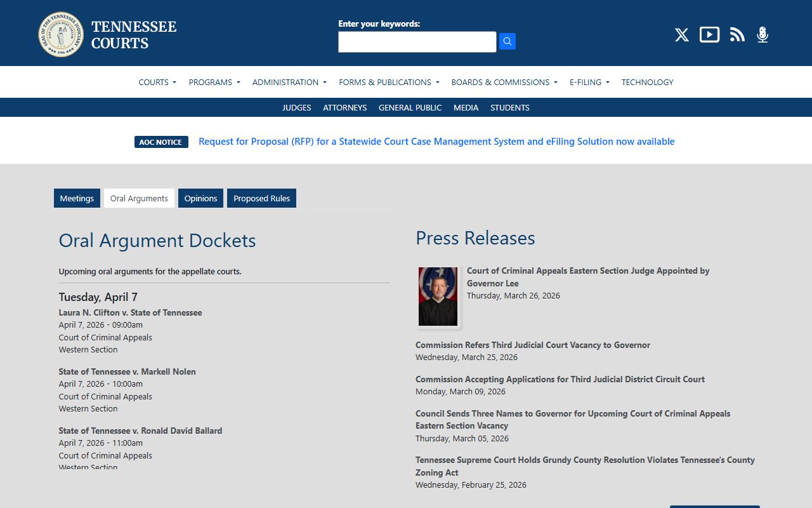Open the E-Filing dropdown

589,82
